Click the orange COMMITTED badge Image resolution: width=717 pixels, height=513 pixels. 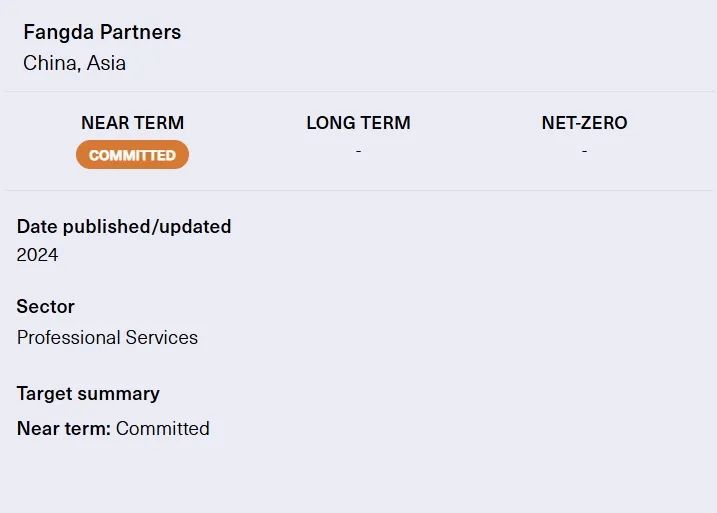132,155
